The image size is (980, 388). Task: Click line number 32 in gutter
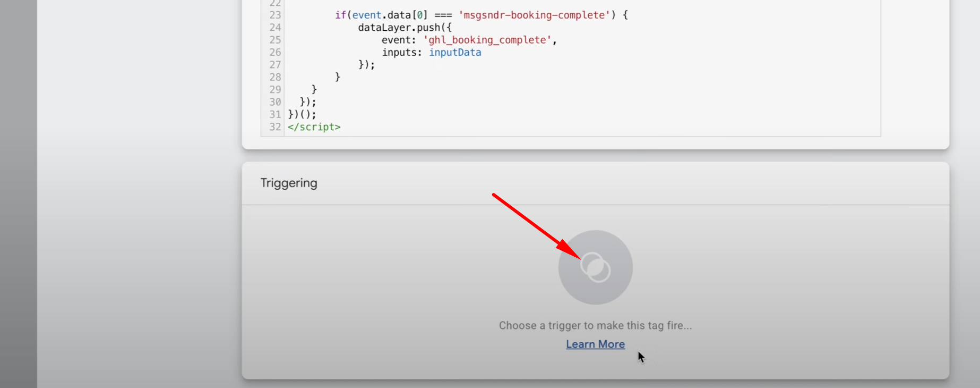(x=275, y=127)
